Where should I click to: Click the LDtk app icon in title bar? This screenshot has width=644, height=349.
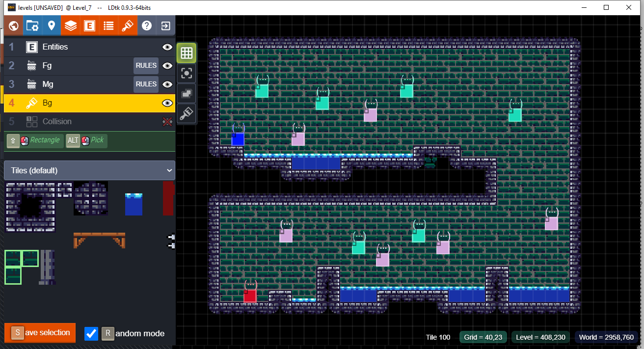pyautogui.click(x=11, y=7)
